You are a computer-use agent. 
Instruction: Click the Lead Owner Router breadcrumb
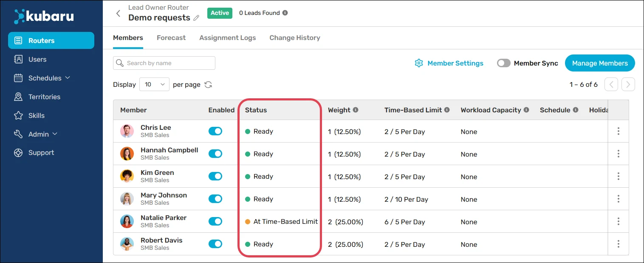point(158,7)
